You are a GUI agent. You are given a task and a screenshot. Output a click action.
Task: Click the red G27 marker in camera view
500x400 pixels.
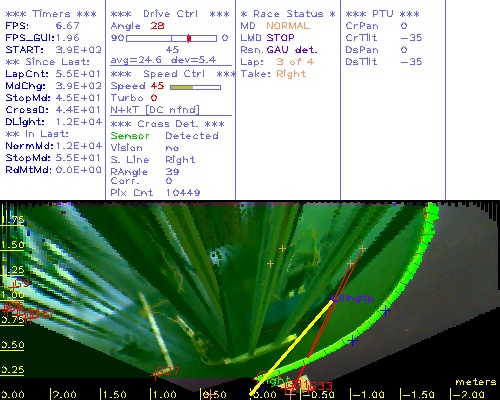(166, 372)
